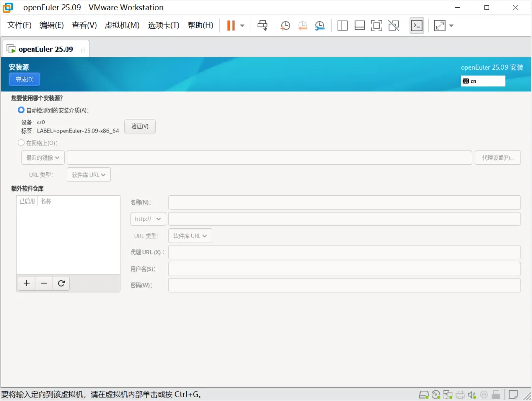Open the console view icon
This screenshot has width=532, height=401.
coord(417,26)
